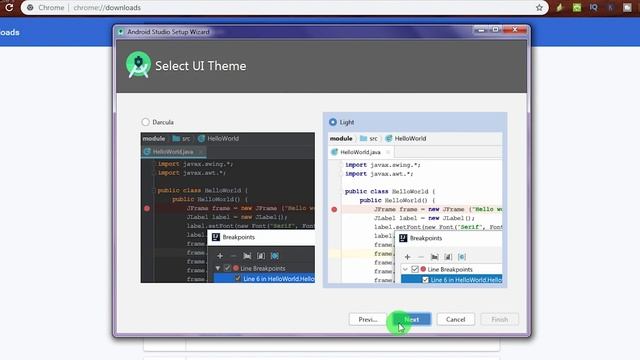640x360 pixels.
Task: Click the Next button in the wizard
Action: [412, 319]
